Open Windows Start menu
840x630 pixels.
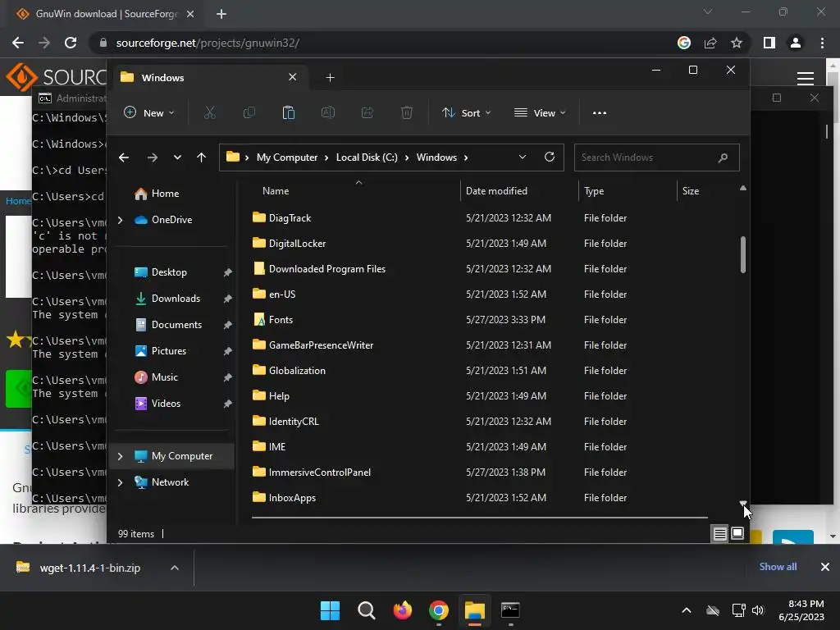pos(330,610)
